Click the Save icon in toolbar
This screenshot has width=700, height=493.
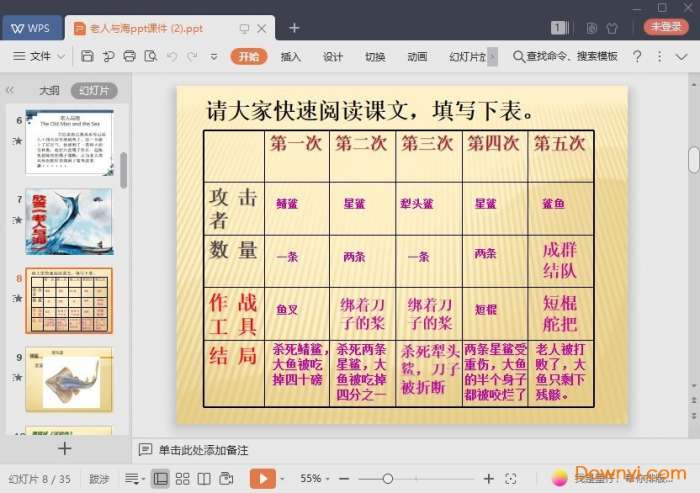coord(87,56)
